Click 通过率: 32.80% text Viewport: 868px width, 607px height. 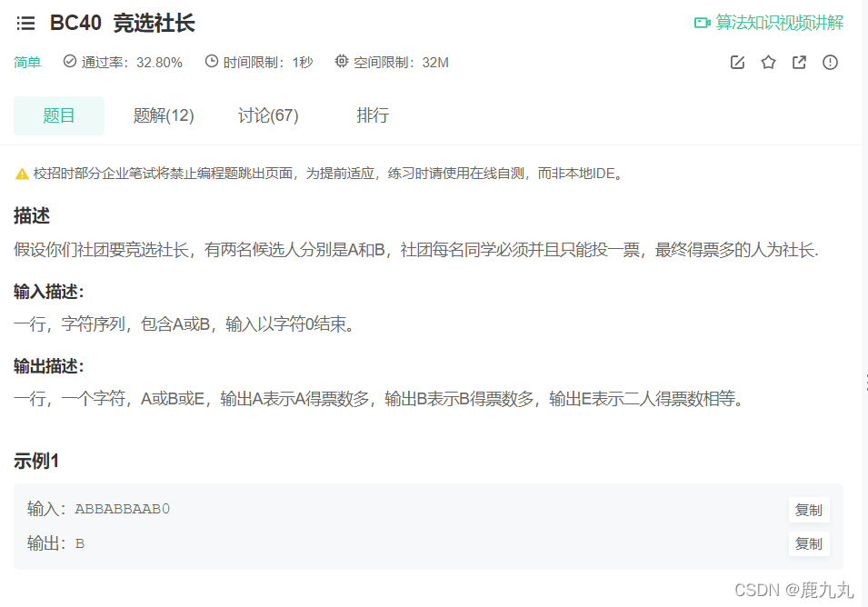(132, 62)
